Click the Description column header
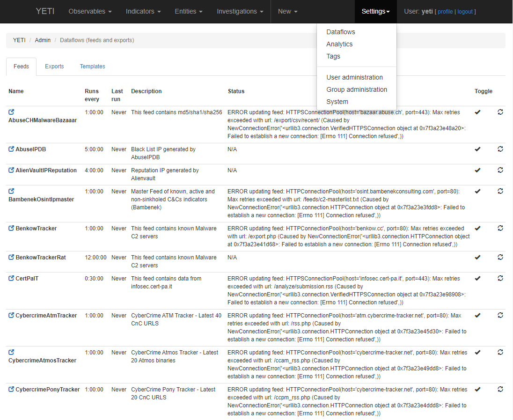The height and width of the screenshot is (420, 513). 146,91
